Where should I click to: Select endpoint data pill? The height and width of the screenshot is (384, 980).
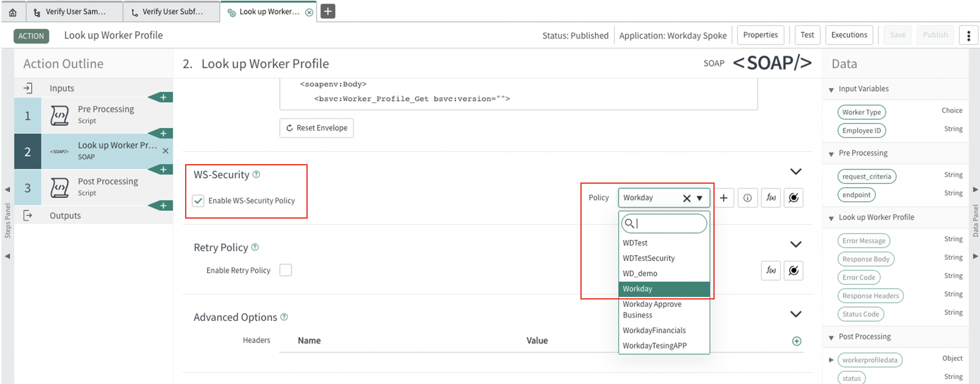pyautogui.click(x=856, y=195)
